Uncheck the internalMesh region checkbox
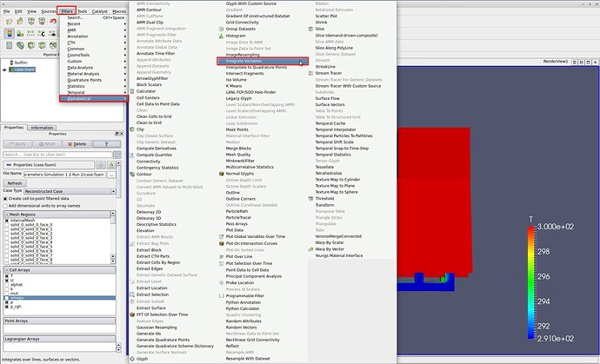Viewport: 600px width, 364px height. coord(6,221)
